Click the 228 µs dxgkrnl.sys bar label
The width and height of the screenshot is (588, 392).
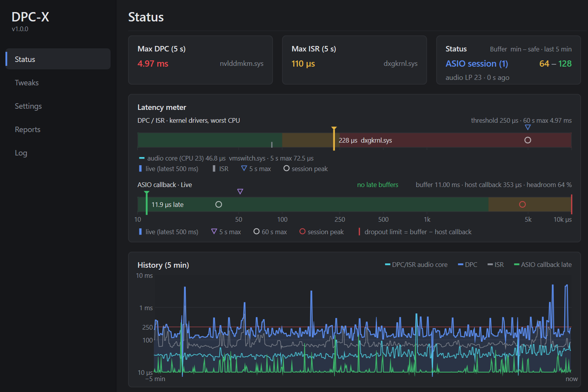[x=365, y=140]
